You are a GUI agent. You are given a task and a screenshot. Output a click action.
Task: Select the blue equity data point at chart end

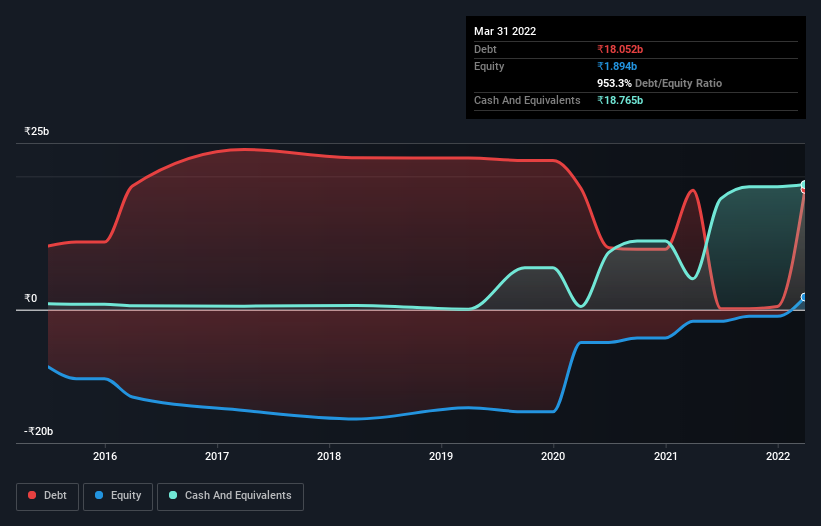(x=804, y=297)
